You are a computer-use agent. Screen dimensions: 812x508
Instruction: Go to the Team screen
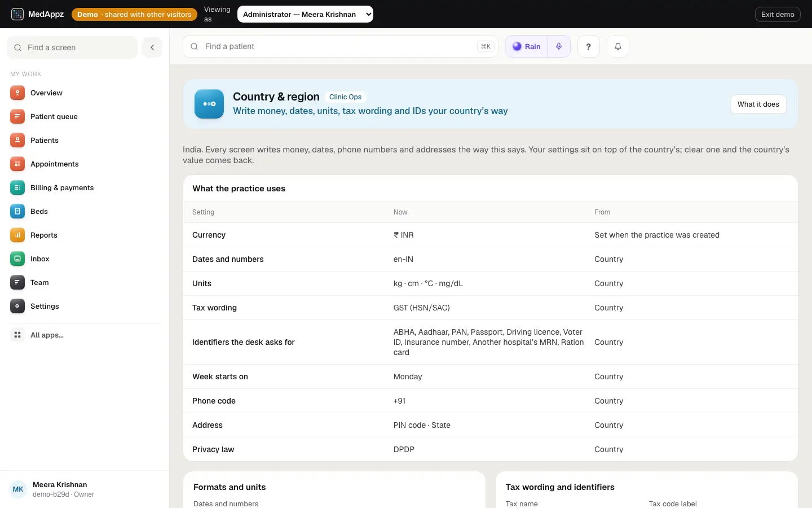point(85,283)
